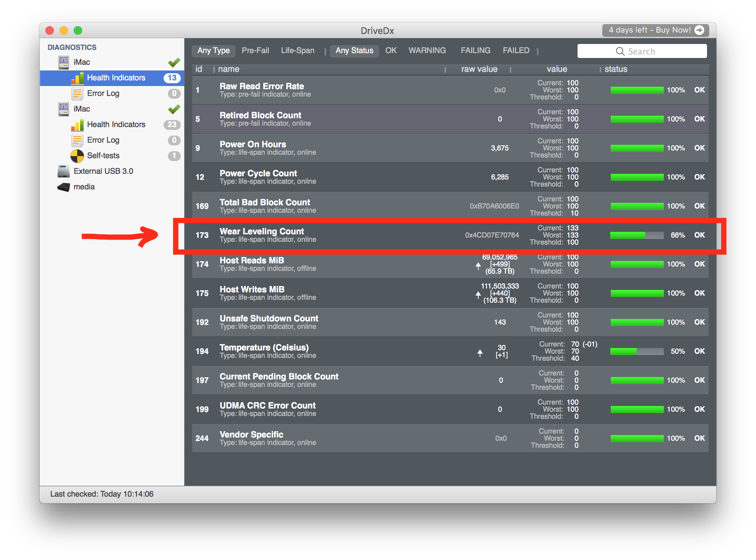Image resolution: width=756 pixels, height=560 pixels.
Task: Show only FAILED status indicators
Action: 516,51
